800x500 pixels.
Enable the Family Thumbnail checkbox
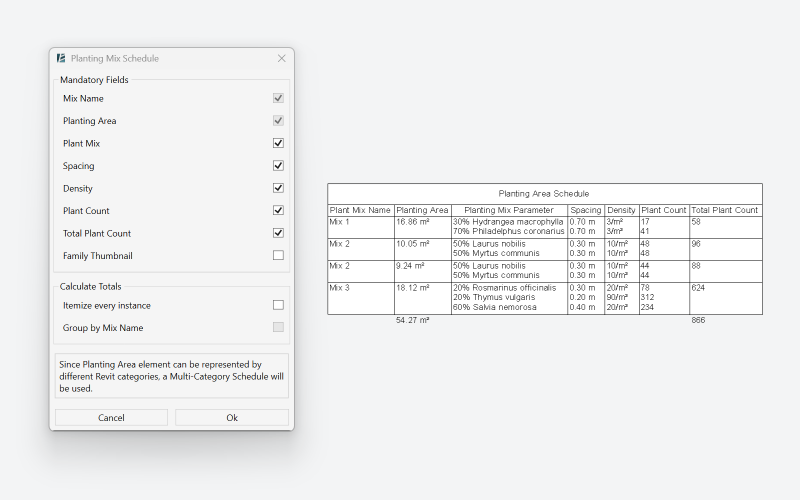pos(278,256)
